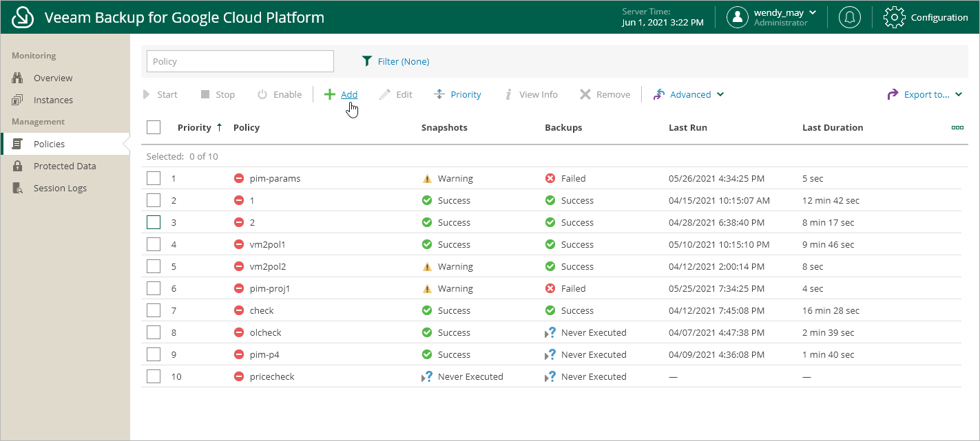980x441 pixels.
Task: Select the pricecheck policy checkbox
Action: (154, 376)
